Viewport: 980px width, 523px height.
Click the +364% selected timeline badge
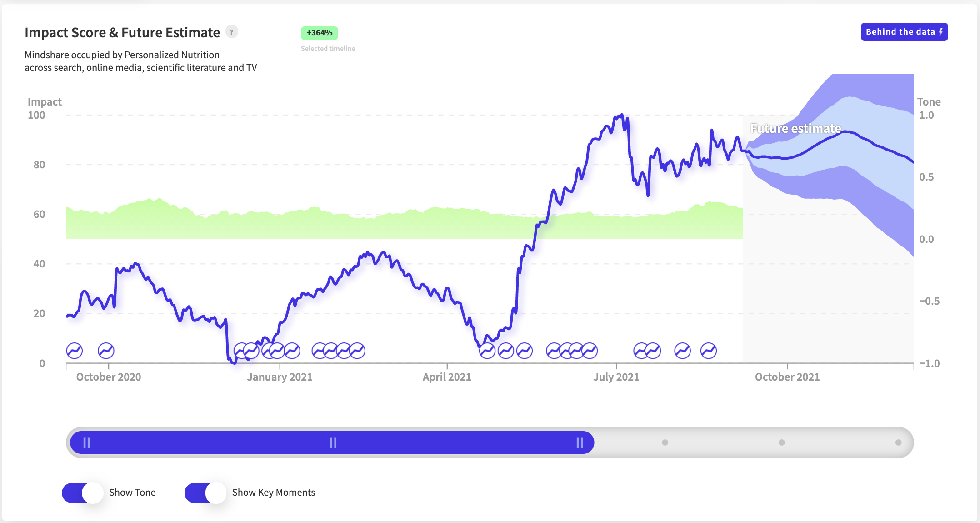tap(319, 33)
